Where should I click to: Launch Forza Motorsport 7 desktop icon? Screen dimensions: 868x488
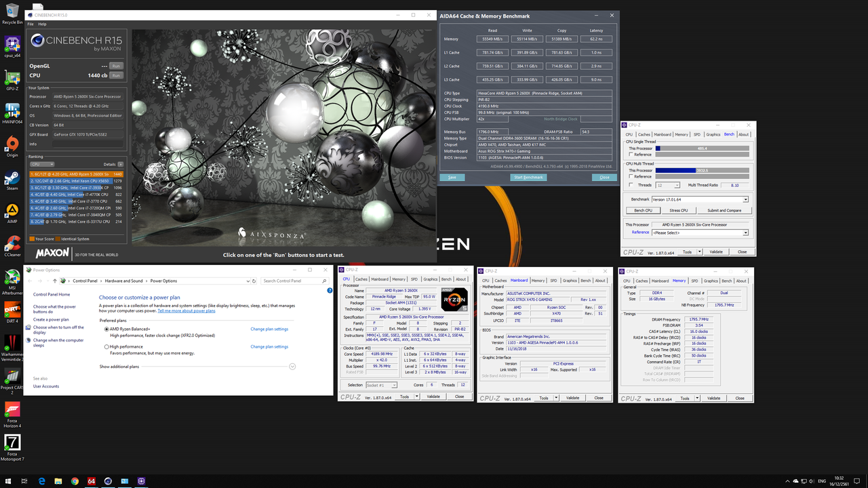[x=12, y=448]
